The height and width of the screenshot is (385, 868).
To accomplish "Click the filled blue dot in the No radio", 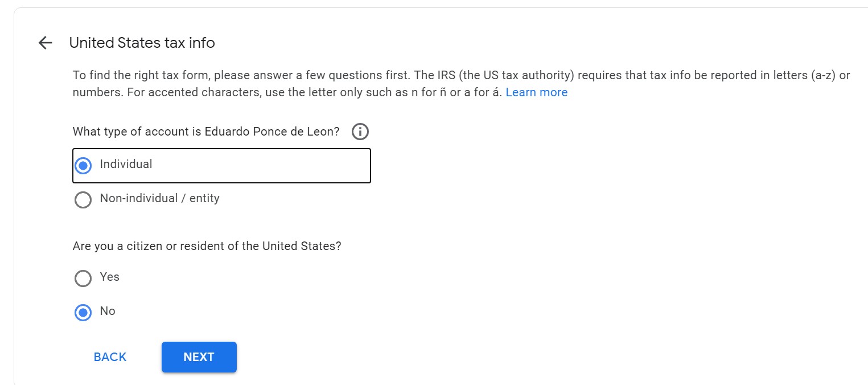I will click(83, 313).
